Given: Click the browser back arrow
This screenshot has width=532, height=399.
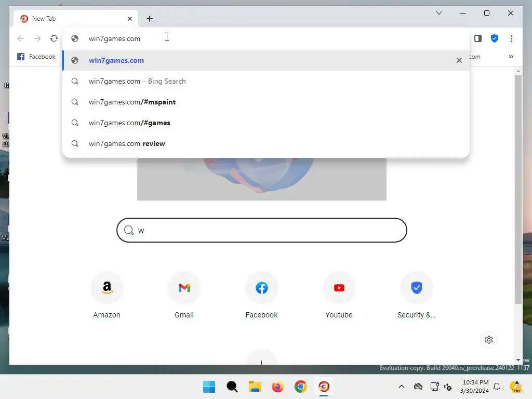Looking at the screenshot, I should [x=21, y=38].
